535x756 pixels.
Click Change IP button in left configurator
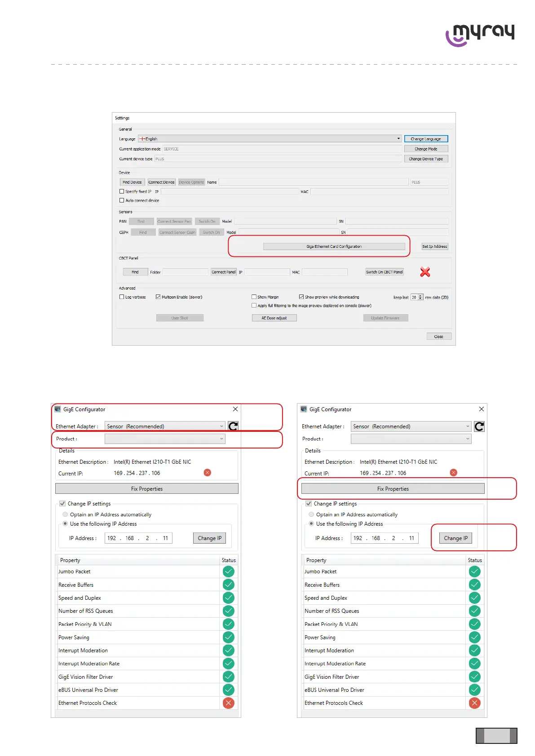click(210, 538)
